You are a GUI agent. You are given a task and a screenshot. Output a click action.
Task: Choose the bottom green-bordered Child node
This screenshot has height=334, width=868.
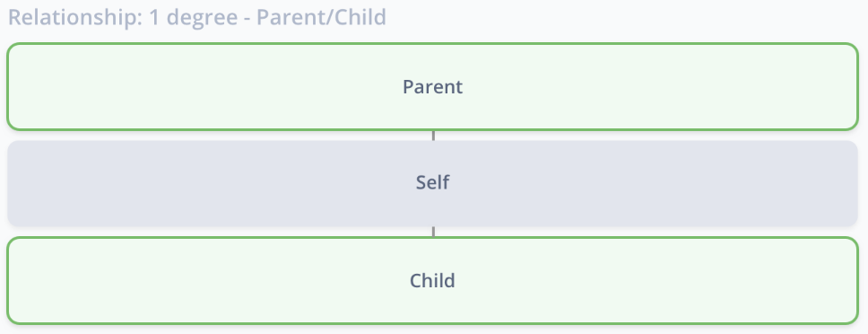pyautogui.click(x=432, y=281)
